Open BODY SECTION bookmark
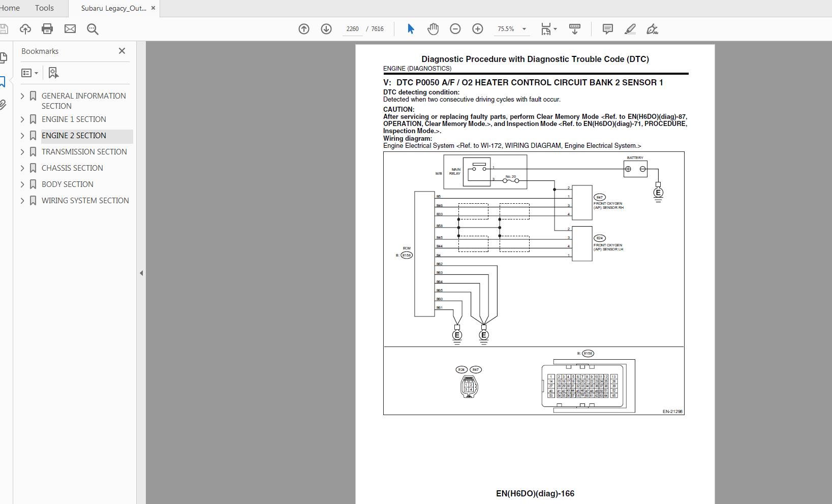 click(68, 184)
